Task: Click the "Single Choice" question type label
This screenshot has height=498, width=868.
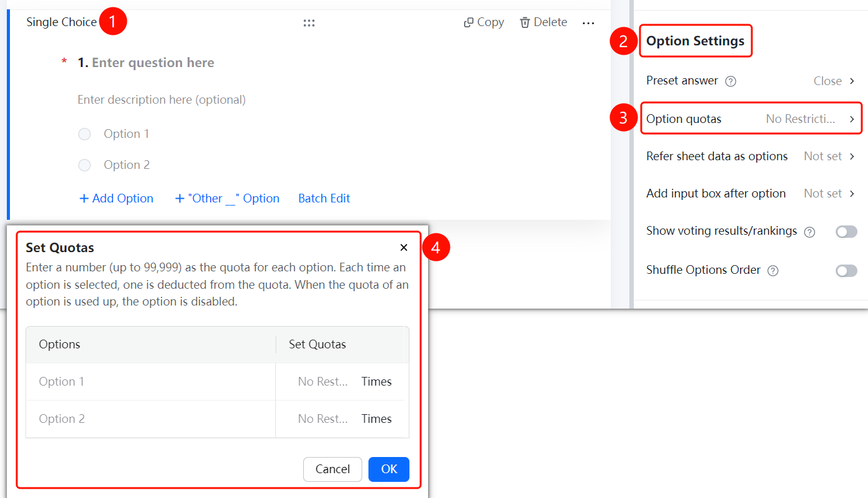Action: (62, 22)
